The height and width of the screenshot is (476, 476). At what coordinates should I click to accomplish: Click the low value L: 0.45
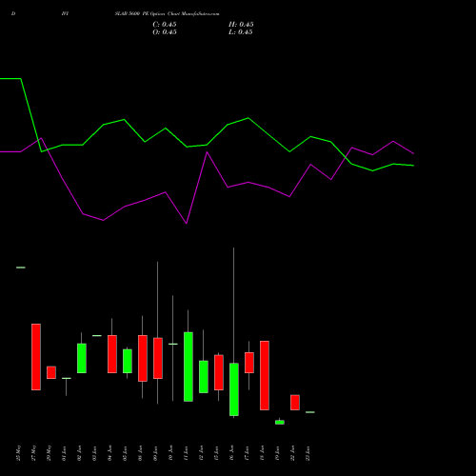coord(241,32)
